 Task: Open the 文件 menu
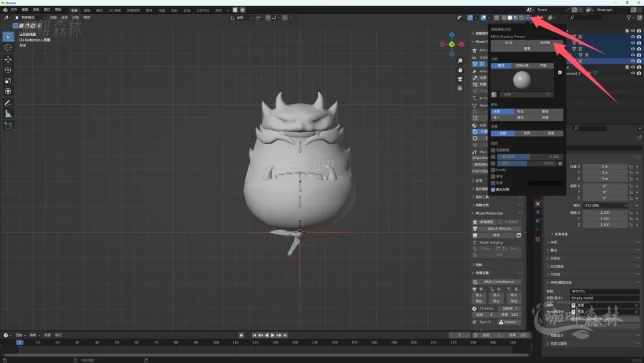click(14, 10)
